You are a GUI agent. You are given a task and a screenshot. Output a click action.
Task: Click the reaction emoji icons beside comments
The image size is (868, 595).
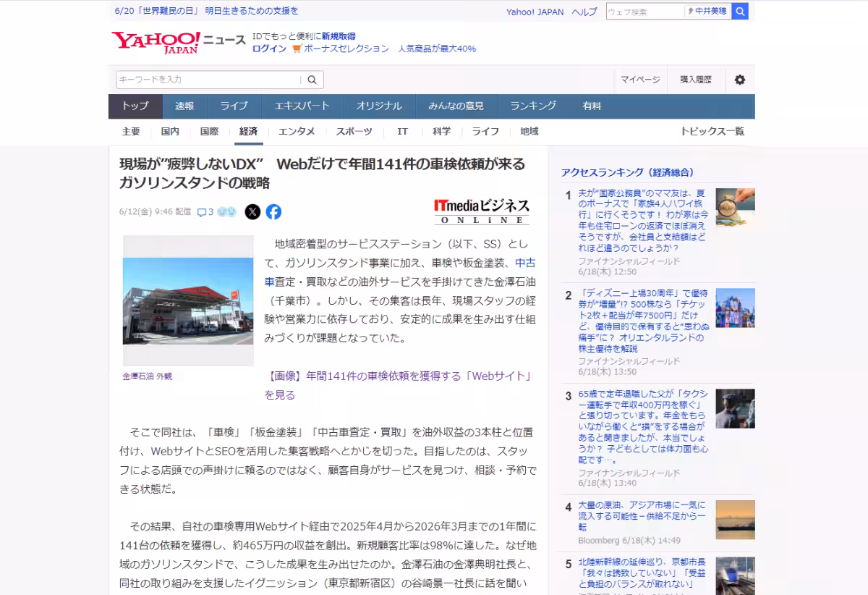pos(227,212)
